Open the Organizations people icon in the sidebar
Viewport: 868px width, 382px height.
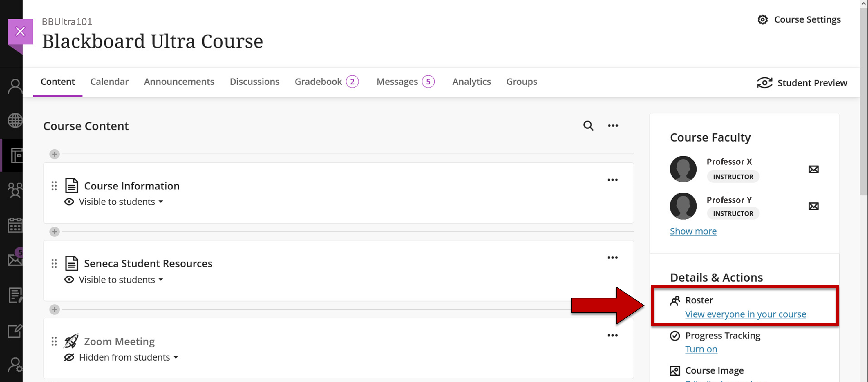tap(15, 190)
